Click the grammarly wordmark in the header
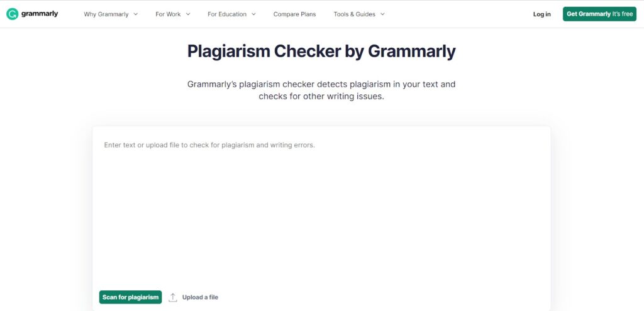 40,14
